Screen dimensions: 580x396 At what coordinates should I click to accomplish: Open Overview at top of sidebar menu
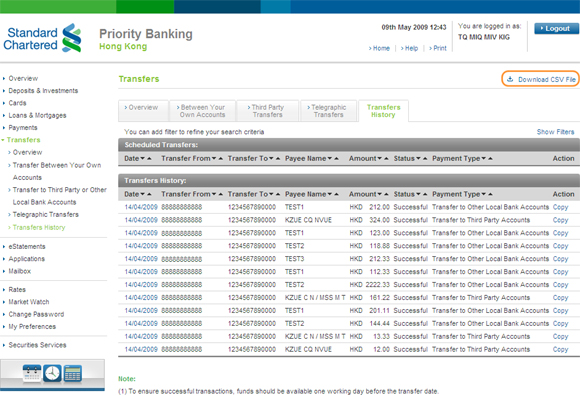pyautogui.click(x=23, y=78)
